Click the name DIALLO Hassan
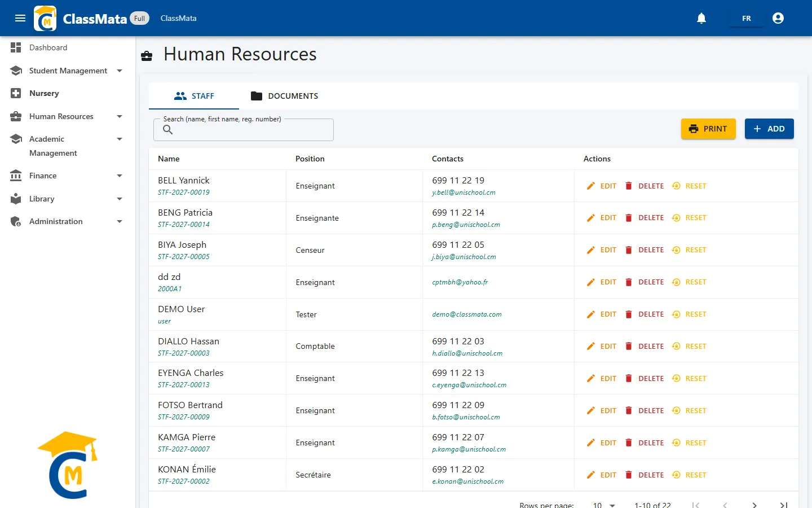This screenshot has width=812, height=508. pos(188,341)
